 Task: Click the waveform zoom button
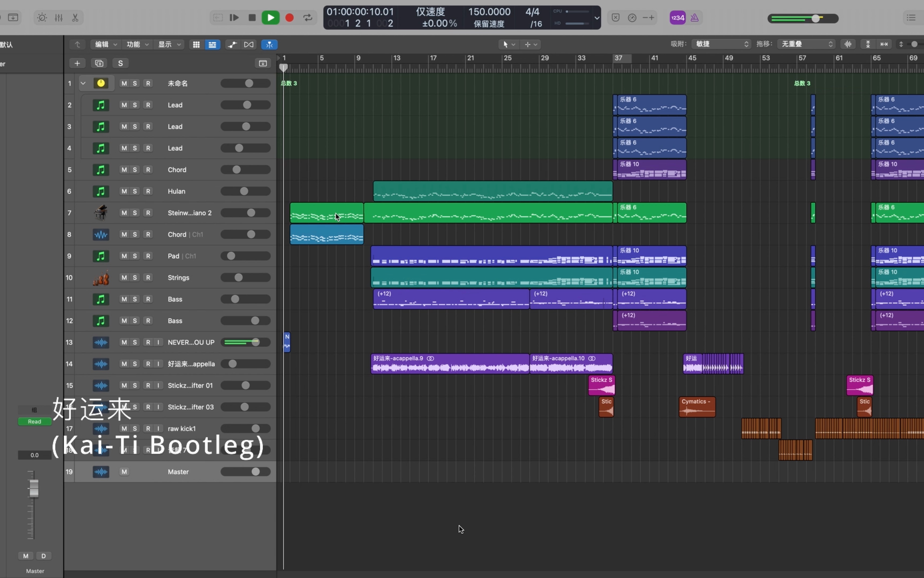click(848, 44)
